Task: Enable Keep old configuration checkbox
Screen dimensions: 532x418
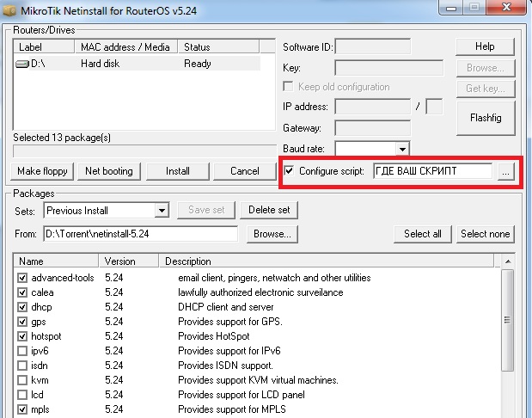Action: click(x=288, y=87)
